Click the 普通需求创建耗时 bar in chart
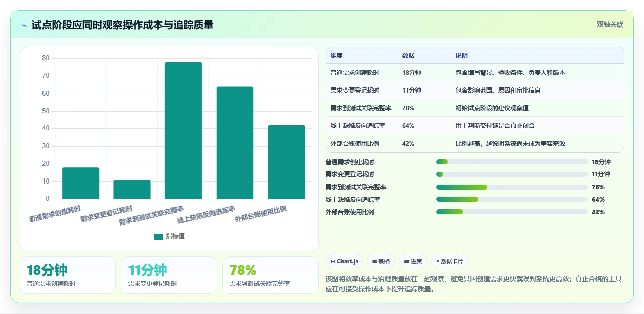The image size is (644, 314). 80,183
